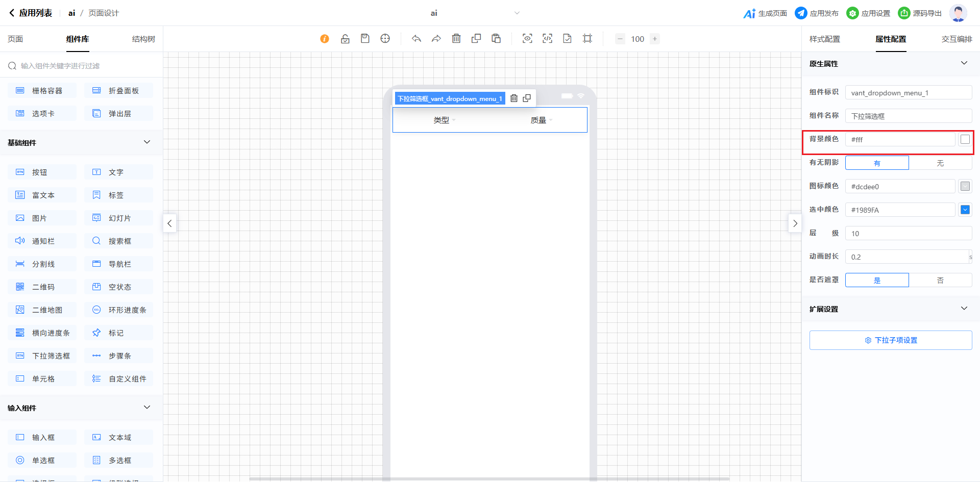Click the trash delete icon in toolbar

[x=456, y=39]
